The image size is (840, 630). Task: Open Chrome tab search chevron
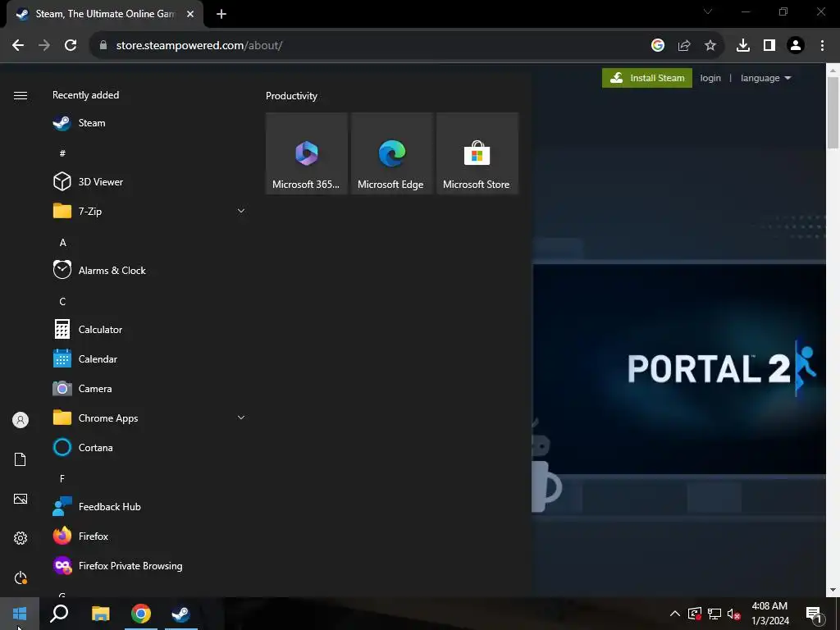click(x=708, y=11)
